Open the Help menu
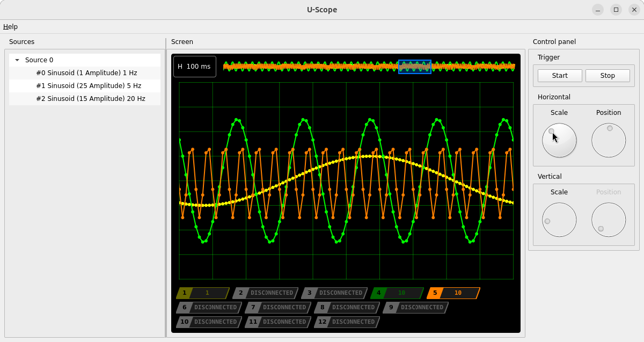The width and height of the screenshot is (644, 342). click(x=10, y=27)
